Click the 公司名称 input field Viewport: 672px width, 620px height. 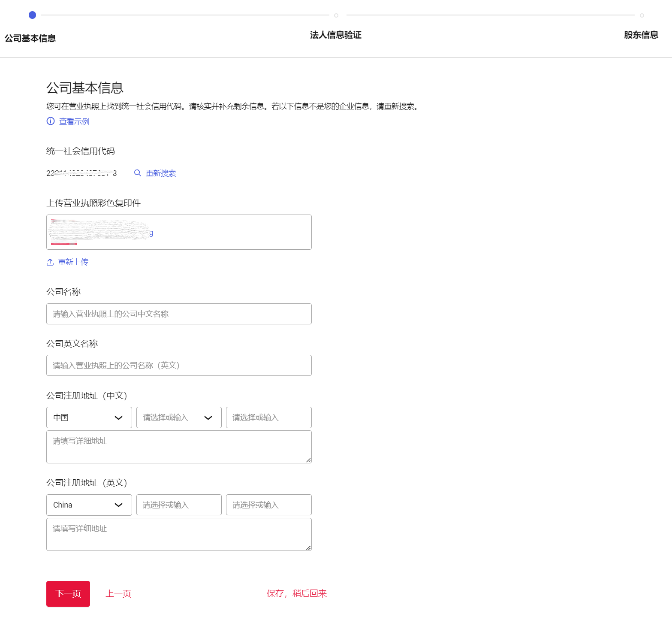(x=179, y=314)
